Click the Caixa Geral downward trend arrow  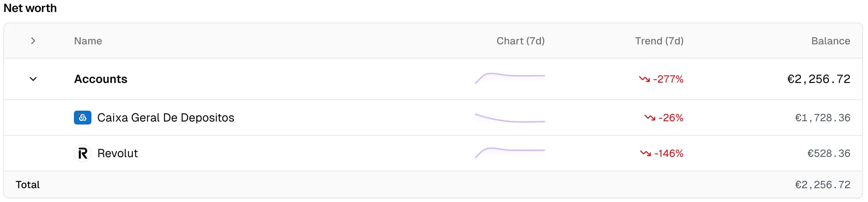pos(650,118)
